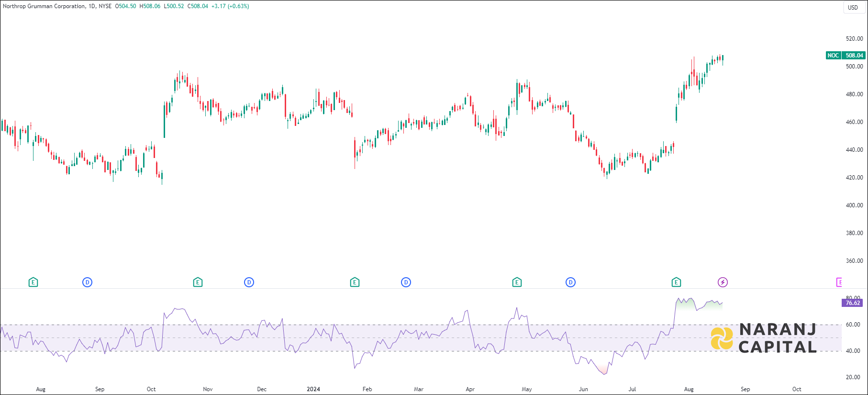Click the 400.00 price axis label
The image size is (868, 395).
[854, 205]
